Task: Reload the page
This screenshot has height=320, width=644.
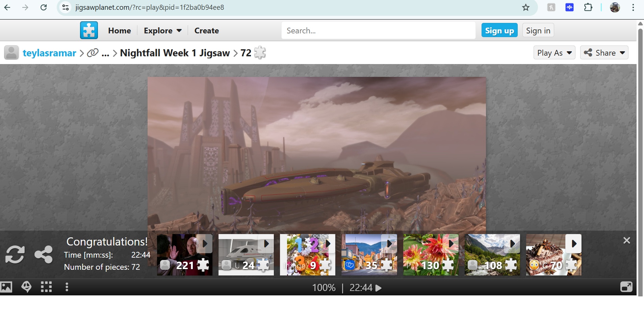Action: tap(44, 7)
